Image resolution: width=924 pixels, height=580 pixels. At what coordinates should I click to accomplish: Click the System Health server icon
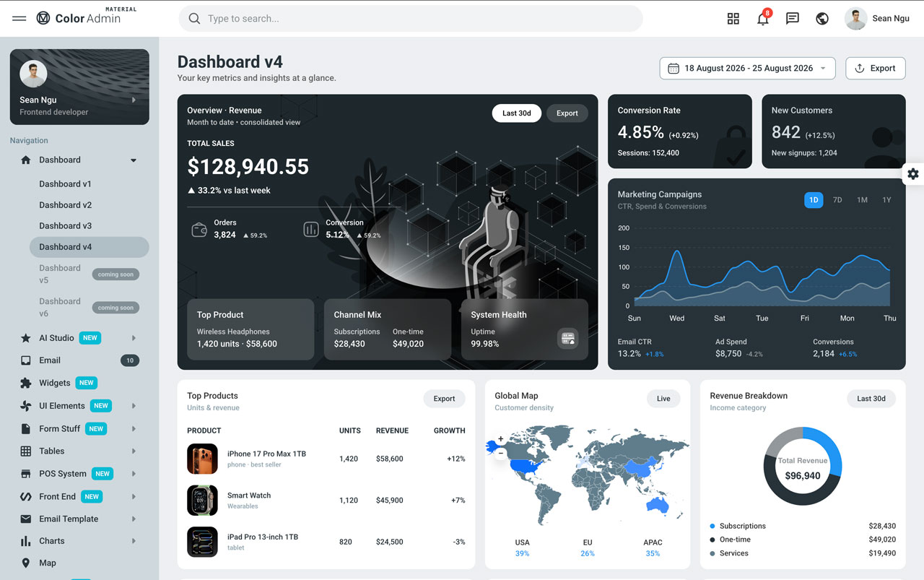[x=568, y=338]
